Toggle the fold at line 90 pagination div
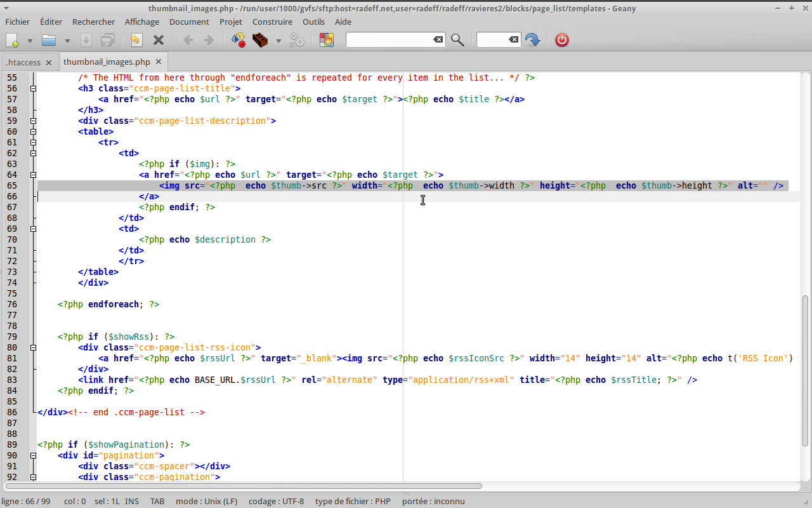The width and height of the screenshot is (812, 508). (33, 455)
